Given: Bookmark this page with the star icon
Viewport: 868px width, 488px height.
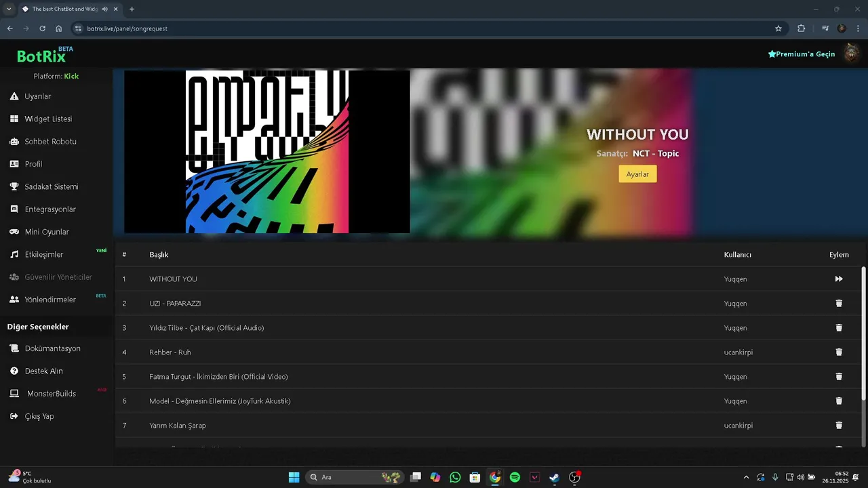Looking at the screenshot, I should pos(778,28).
